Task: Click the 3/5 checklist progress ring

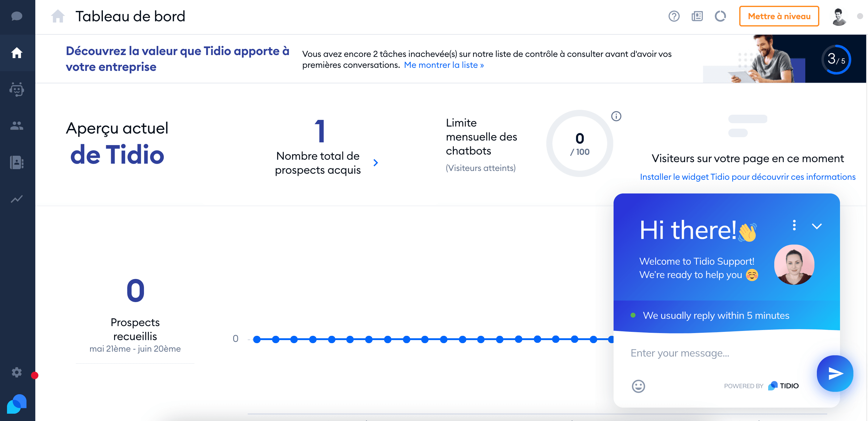Action: point(836,59)
